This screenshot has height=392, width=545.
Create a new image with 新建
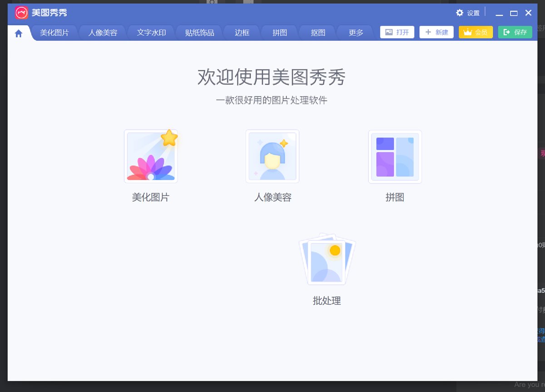(x=436, y=32)
